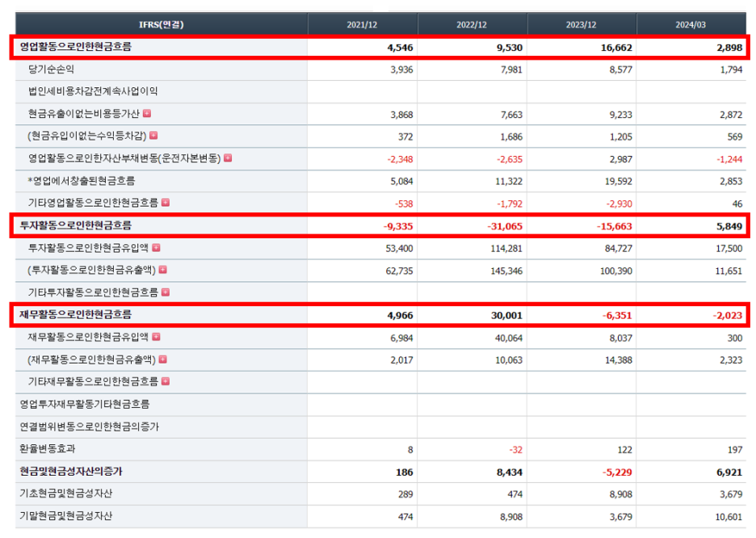Viewport: 756px width, 538px height.
Task: Click the 2024/03 column header
Action: [691, 24]
